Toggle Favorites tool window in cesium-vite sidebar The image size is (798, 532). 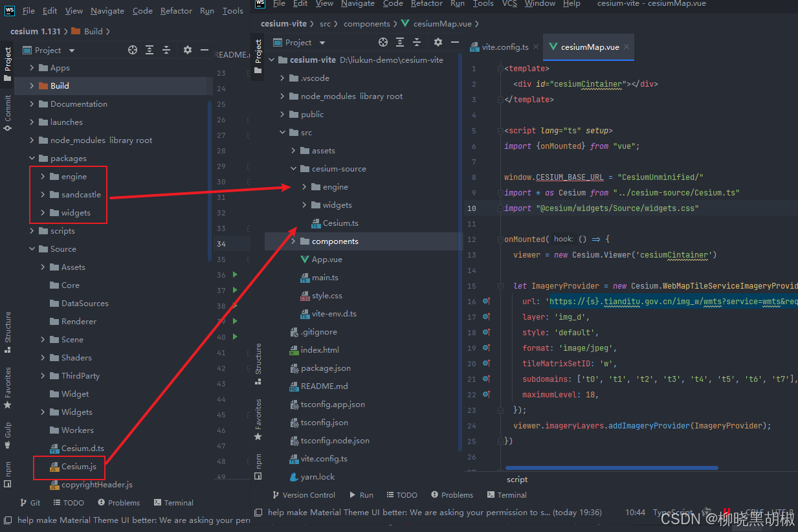point(258,419)
